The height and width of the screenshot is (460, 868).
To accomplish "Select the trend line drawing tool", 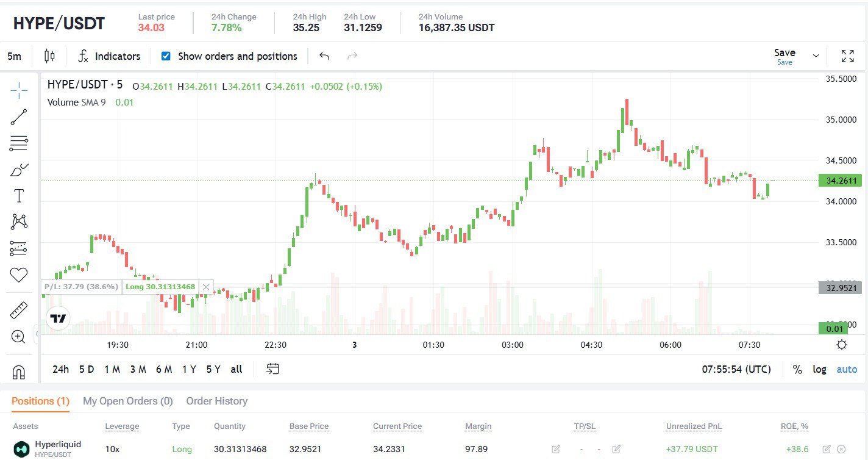I will (19, 117).
